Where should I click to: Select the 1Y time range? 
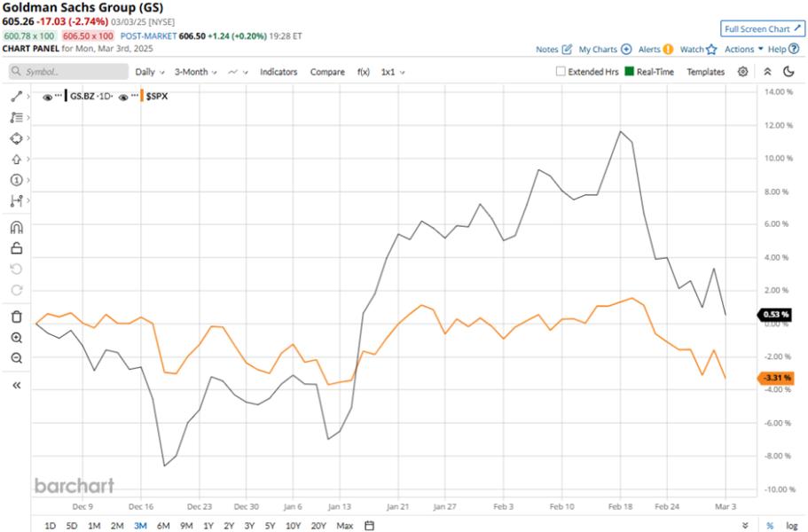pos(208,525)
